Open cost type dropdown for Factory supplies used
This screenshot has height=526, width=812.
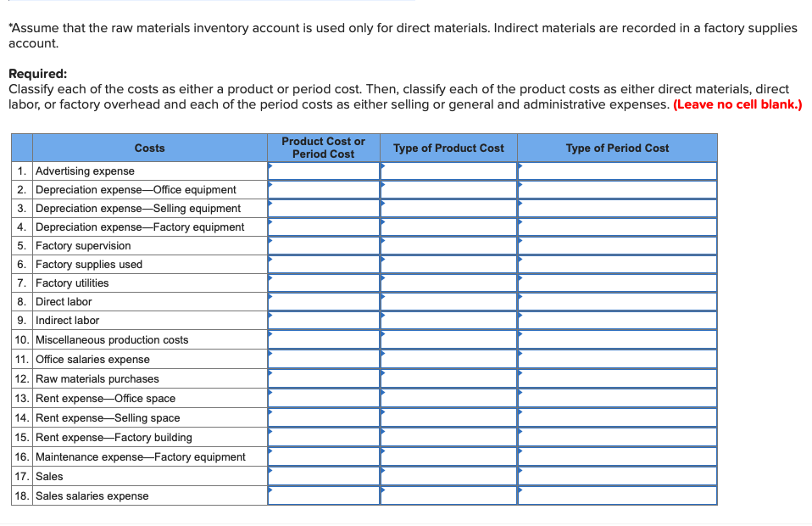tap(324, 264)
